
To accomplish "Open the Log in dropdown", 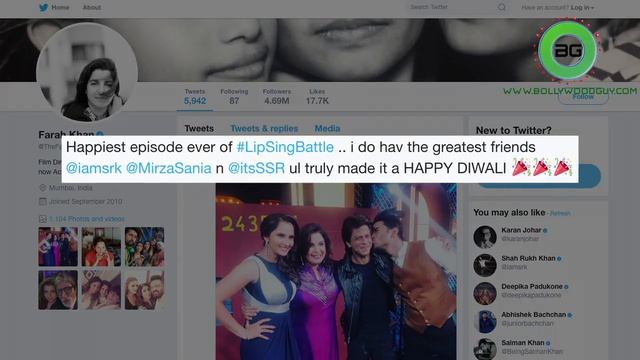I will tap(582, 7).
